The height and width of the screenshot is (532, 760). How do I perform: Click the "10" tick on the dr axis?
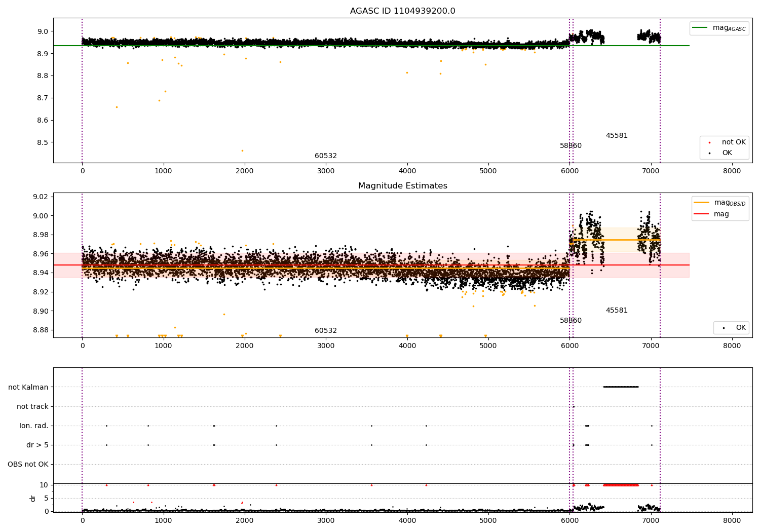[44, 485]
